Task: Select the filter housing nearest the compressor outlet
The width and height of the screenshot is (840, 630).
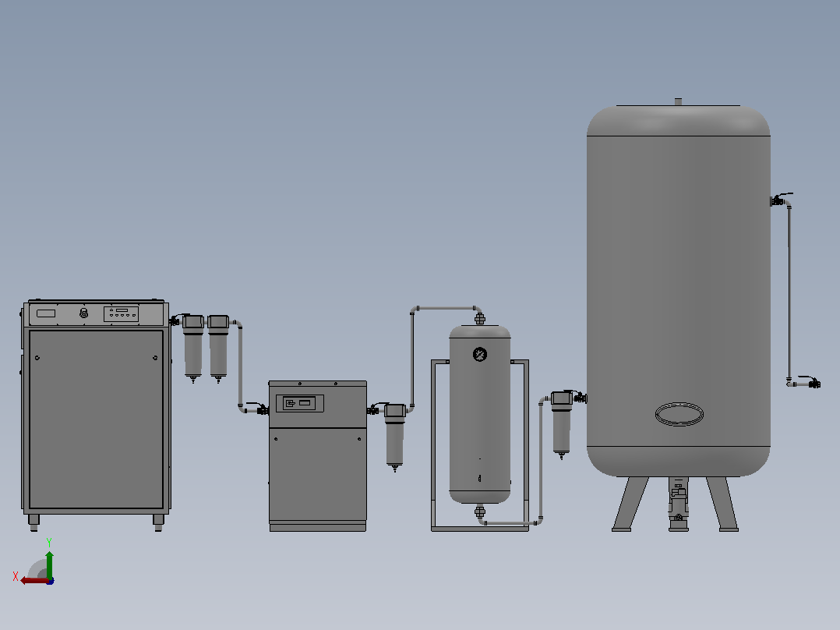Action: click(193, 348)
